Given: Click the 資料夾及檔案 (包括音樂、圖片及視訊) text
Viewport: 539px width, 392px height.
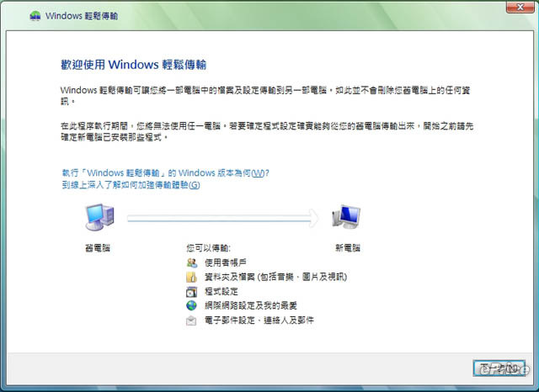Looking at the screenshot, I should click(x=275, y=277).
